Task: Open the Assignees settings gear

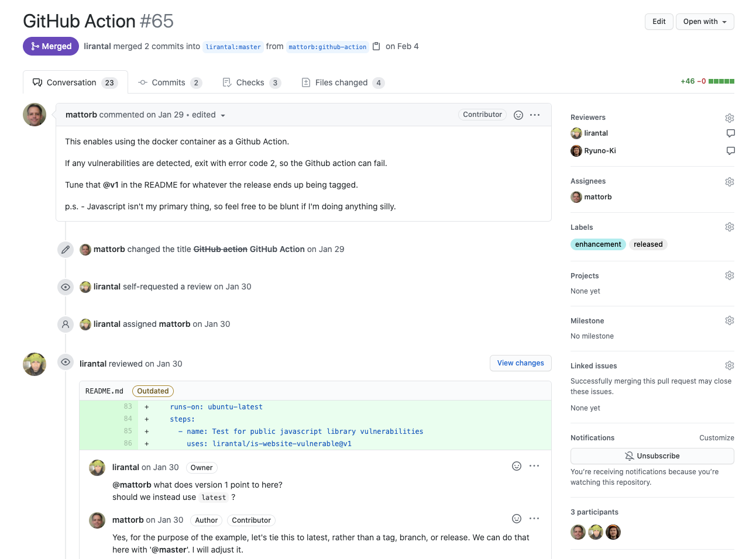Action: pos(730,182)
